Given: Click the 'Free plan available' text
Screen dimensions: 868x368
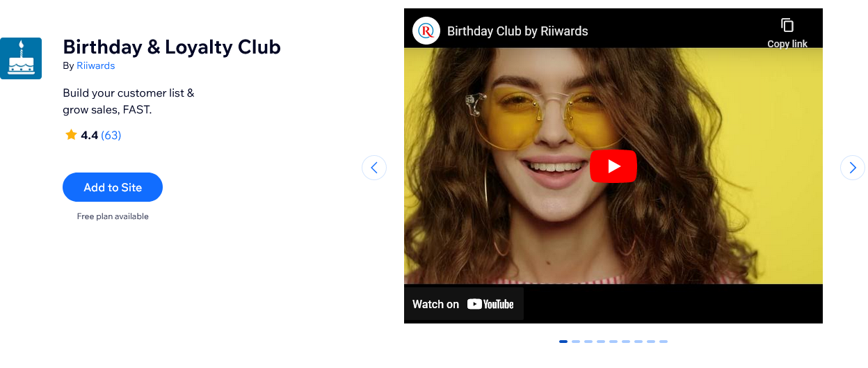Looking at the screenshot, I should (x=113, y=216).
